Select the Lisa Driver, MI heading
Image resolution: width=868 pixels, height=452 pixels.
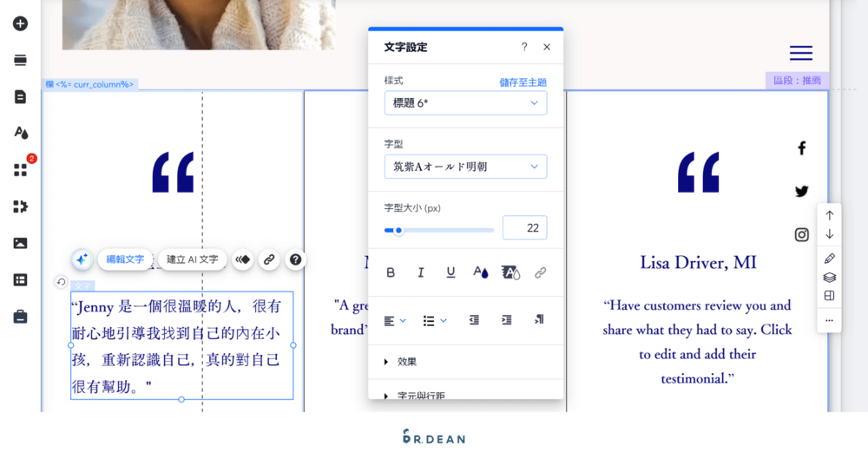coord(698,262)
